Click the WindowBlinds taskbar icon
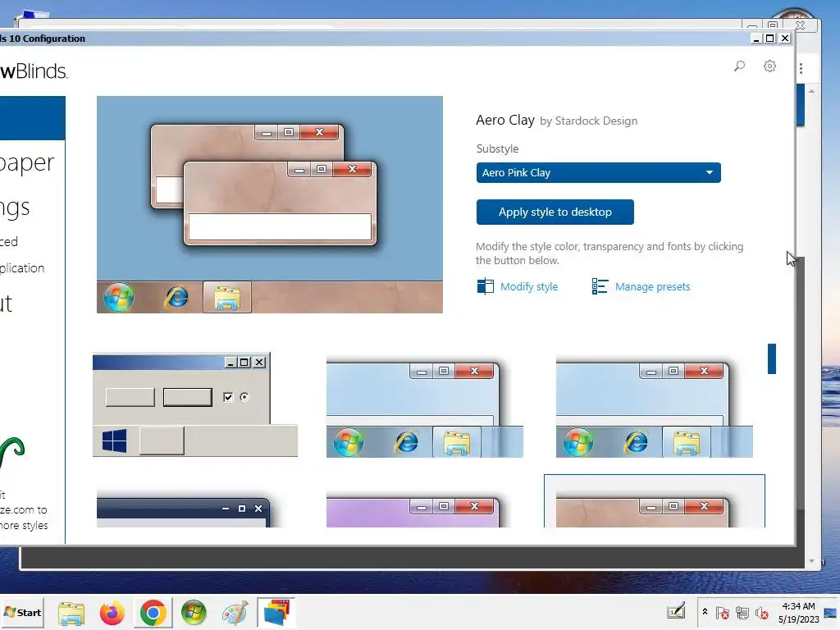The width and height of the screenshot is (840, 630). pos(276,613)
